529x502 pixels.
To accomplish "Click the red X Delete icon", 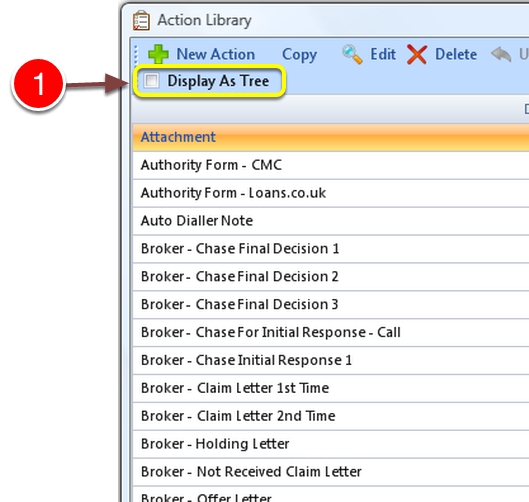I will pyautogui.click(x=417, y=54).
